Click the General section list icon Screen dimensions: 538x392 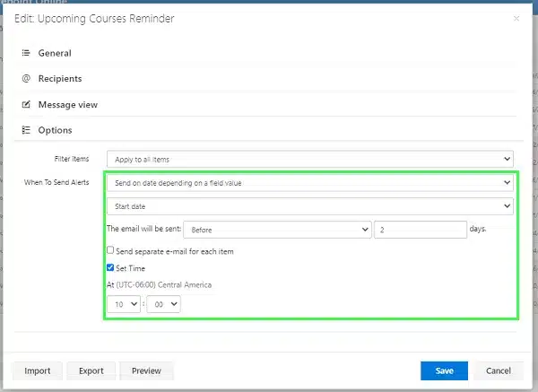(26, 53)
